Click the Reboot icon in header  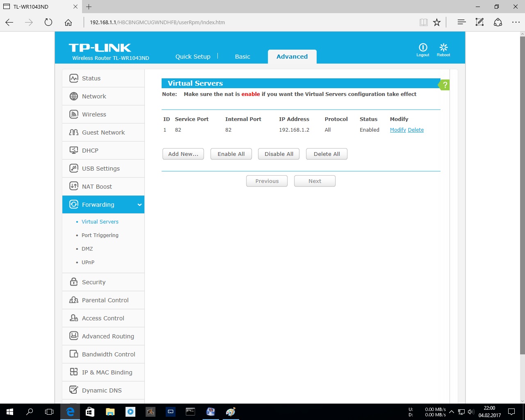(443, 47)
